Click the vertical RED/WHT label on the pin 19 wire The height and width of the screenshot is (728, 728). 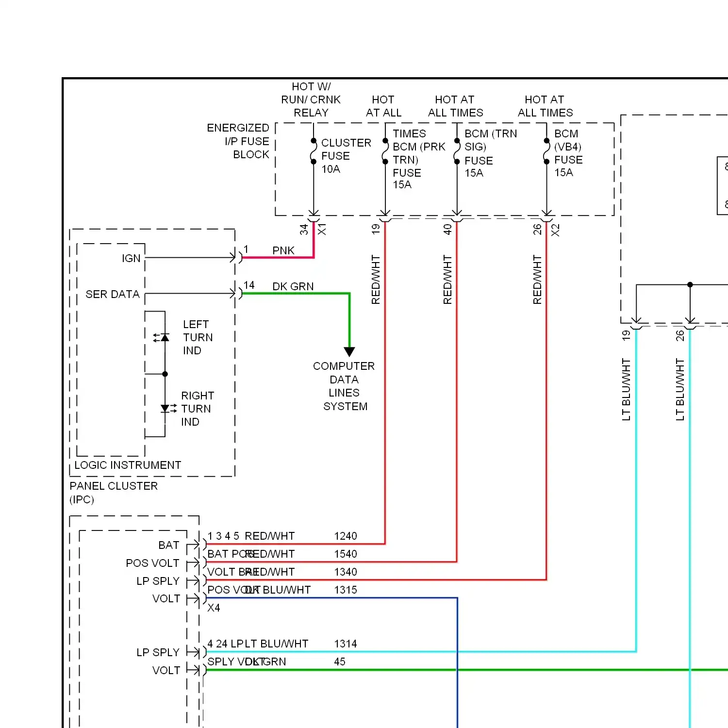pos(376,280)
